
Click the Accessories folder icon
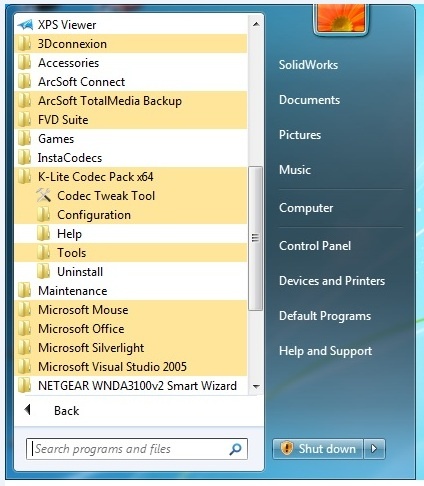click(x=25, y=63)
